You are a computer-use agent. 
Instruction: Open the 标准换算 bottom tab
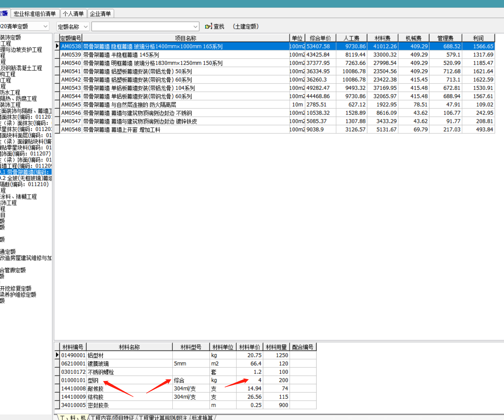pos(202,418)
